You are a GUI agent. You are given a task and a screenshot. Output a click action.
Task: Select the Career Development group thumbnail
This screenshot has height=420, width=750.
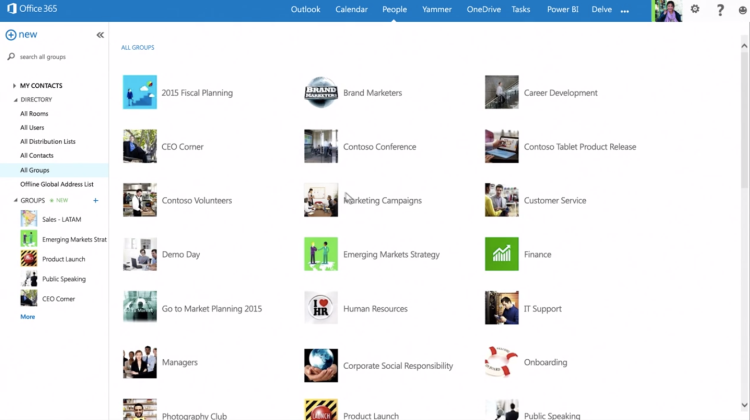(502, 92)
